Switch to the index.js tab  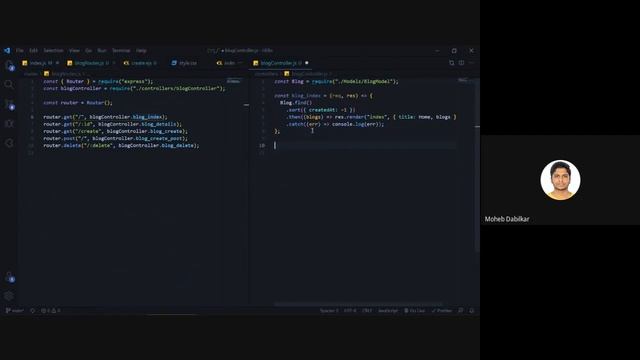tap(40, 63)
